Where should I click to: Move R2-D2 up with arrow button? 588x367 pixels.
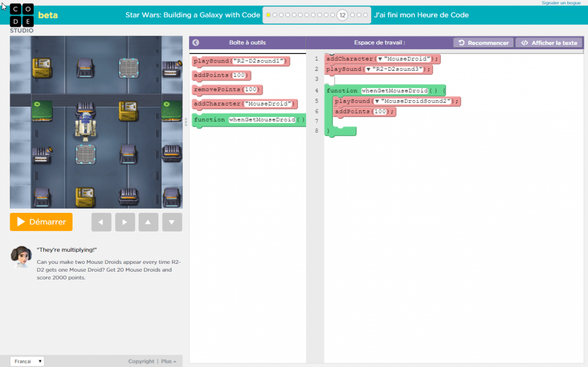point(149,222)
